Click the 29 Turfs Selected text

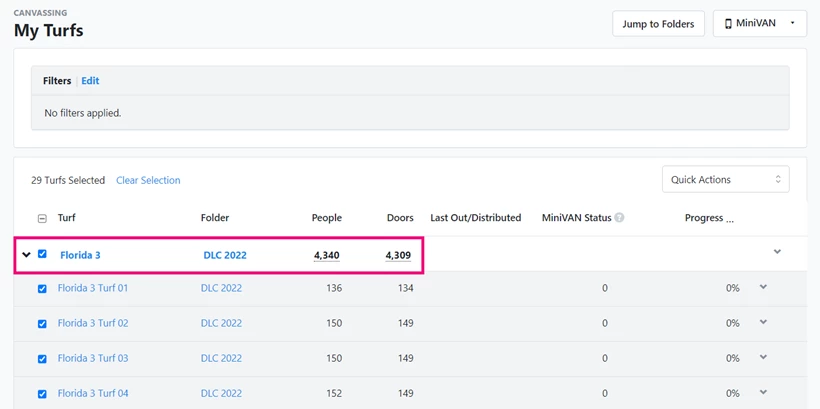coord(68,180)
